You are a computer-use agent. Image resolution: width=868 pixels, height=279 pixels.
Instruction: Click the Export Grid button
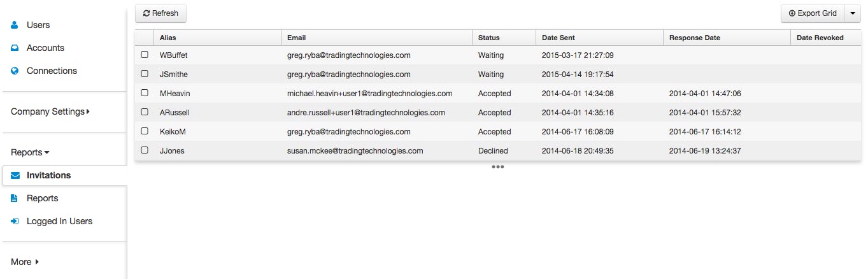pyautogui.click(x=813, y=13)
